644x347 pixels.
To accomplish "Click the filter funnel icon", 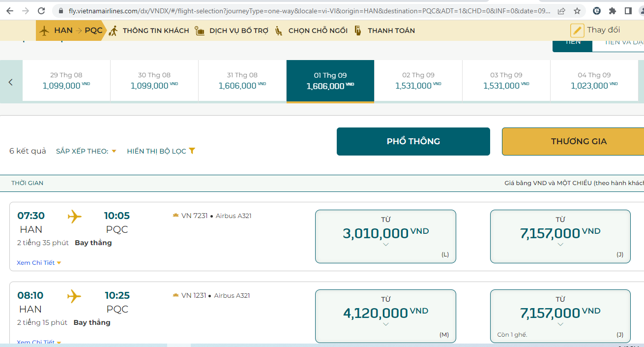I will [192, 151].
